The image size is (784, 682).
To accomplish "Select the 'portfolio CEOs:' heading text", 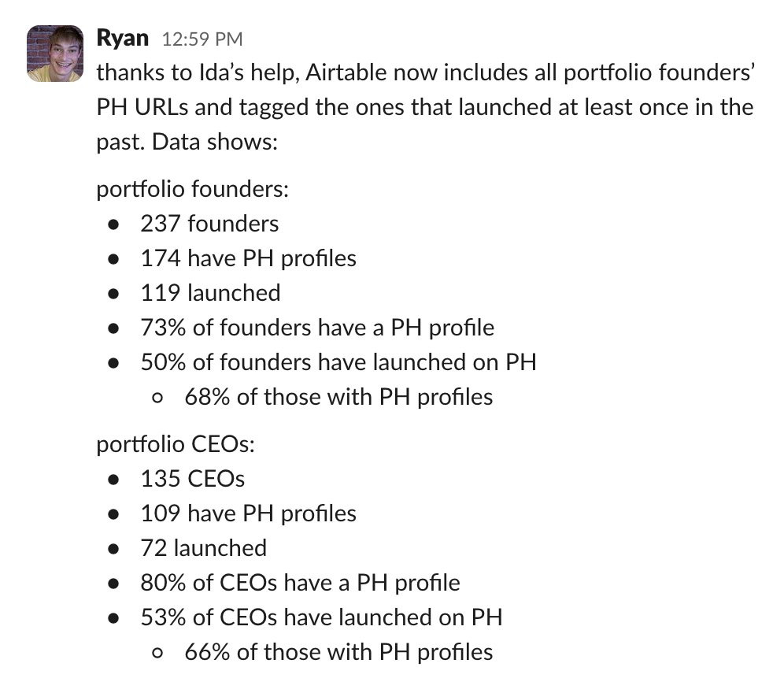I will (x=176, y=444).
